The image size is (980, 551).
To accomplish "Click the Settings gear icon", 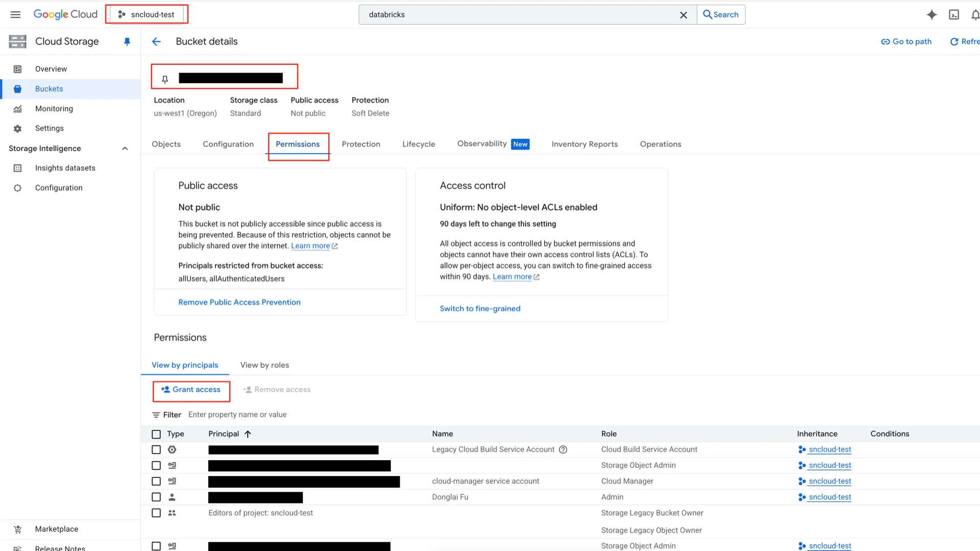I will click(x=17, y=129).
